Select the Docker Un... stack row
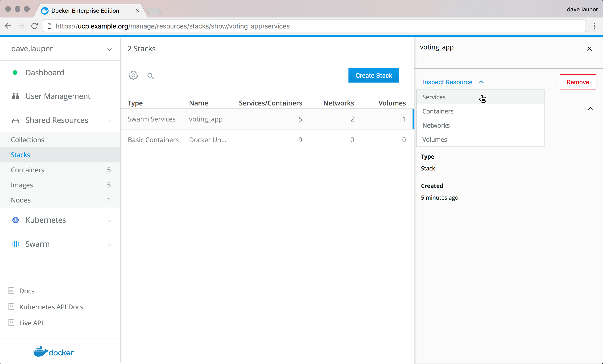This screenshot has height=364, width=603. click(x=207, y=140)
